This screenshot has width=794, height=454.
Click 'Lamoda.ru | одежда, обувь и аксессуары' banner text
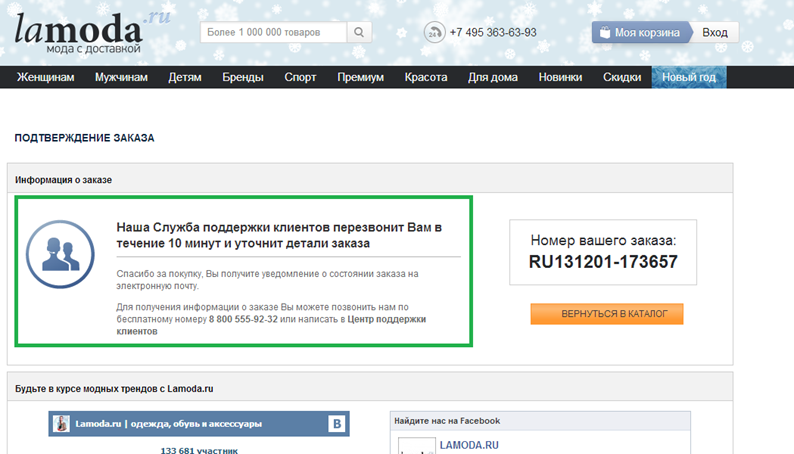click(x=169, y=424)
